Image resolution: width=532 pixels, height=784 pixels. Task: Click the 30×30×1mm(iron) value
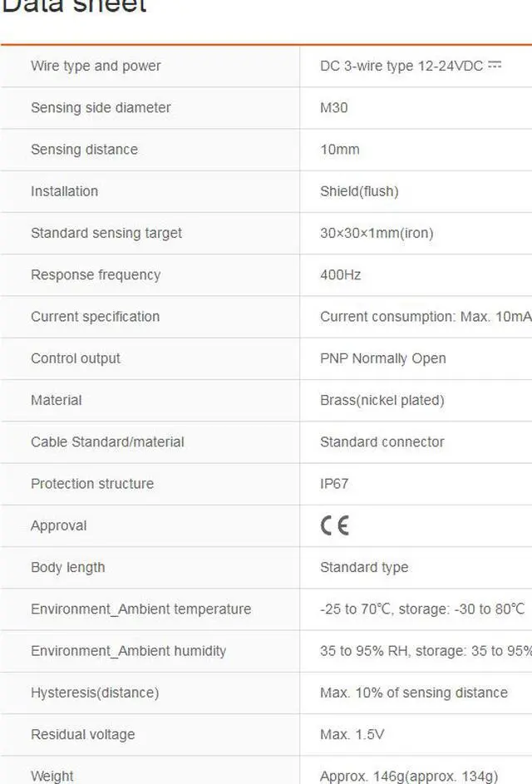tap(377, 233)
